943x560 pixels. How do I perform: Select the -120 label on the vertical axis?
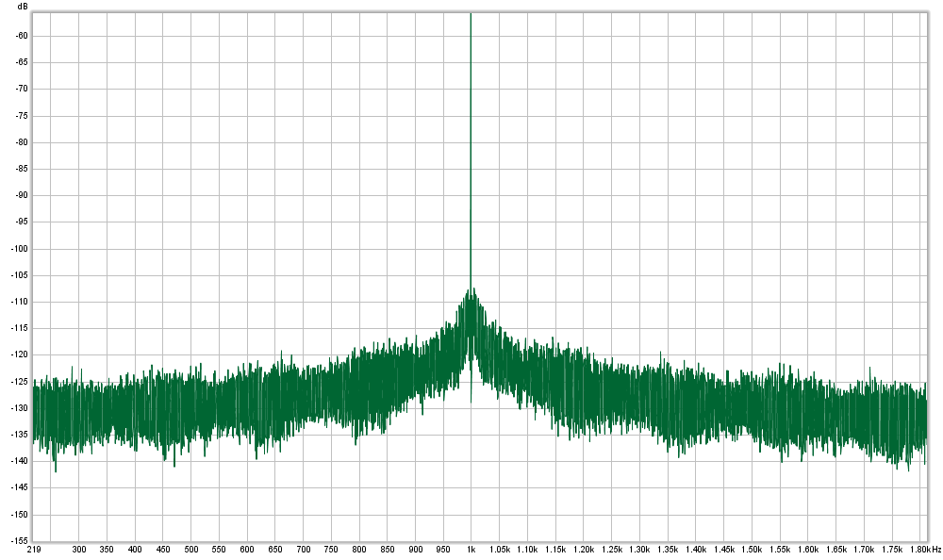pyautogui.click(x=20, y=354)
